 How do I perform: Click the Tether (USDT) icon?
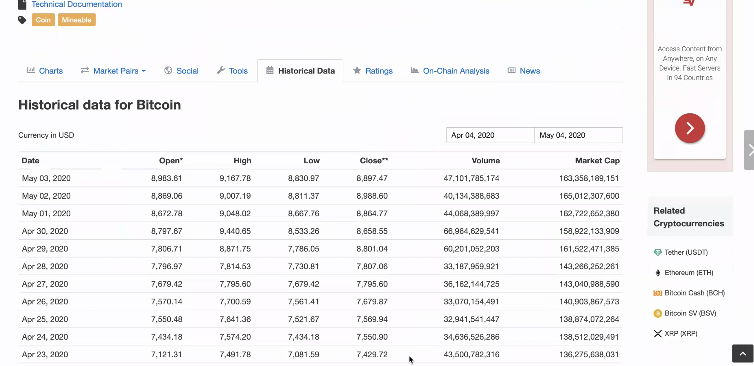pos(657,252)
